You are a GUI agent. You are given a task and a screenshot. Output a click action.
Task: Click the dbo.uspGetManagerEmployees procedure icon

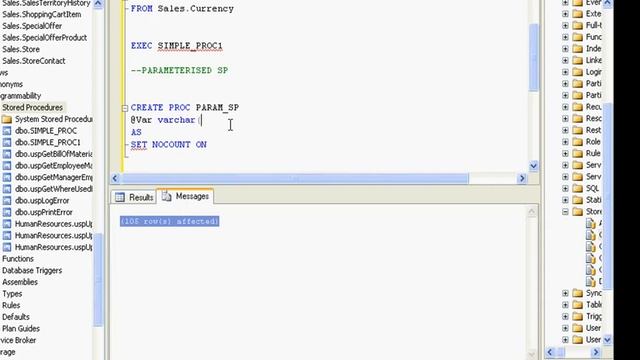coord(7,178)
